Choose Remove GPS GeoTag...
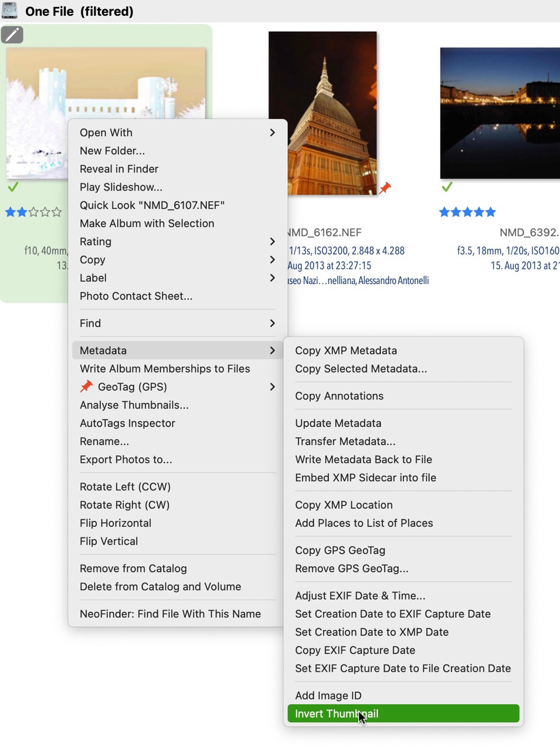This screenshot has width=560, height=751. pos(352,569)
